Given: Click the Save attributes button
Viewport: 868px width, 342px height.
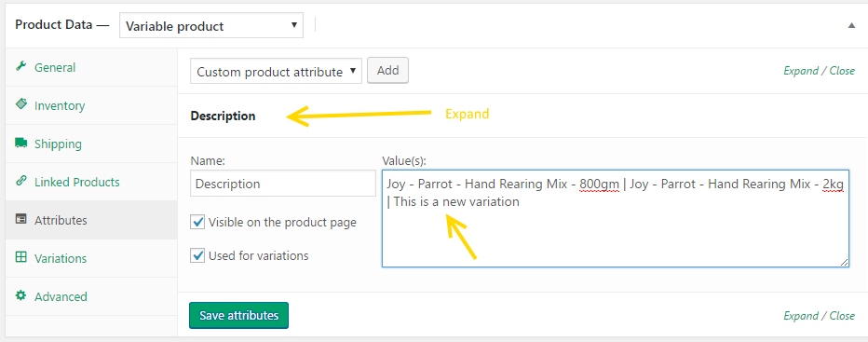Looking at the screenshot, I should click(238, 315).
